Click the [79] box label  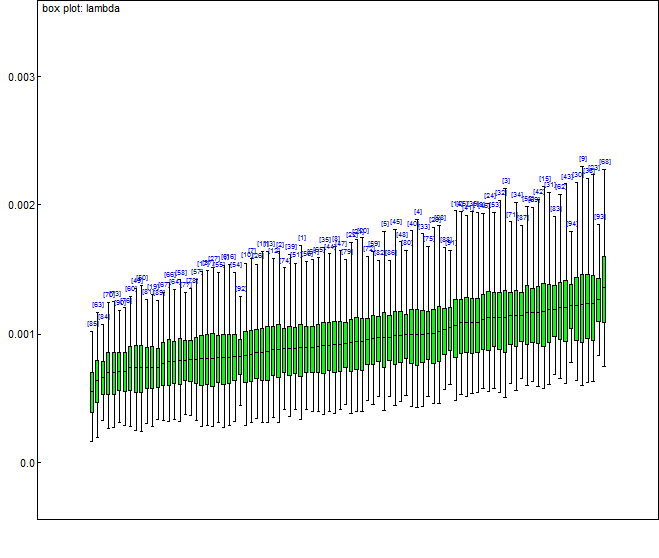click(347, 252)
